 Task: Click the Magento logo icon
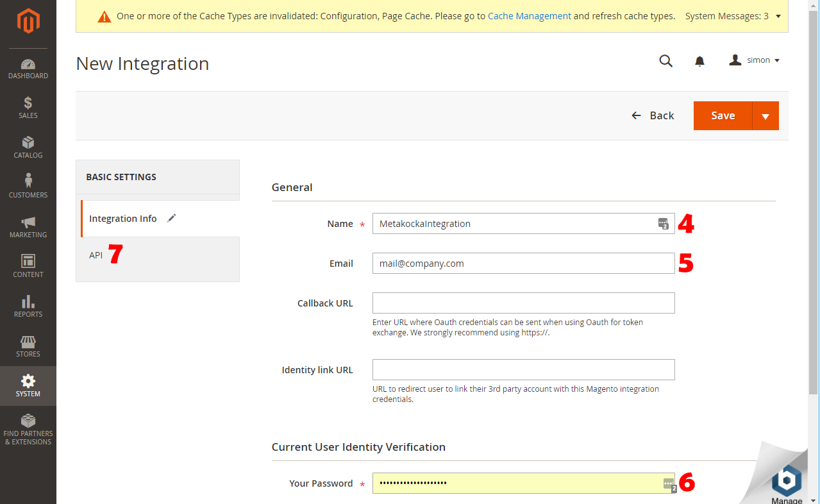28,22
